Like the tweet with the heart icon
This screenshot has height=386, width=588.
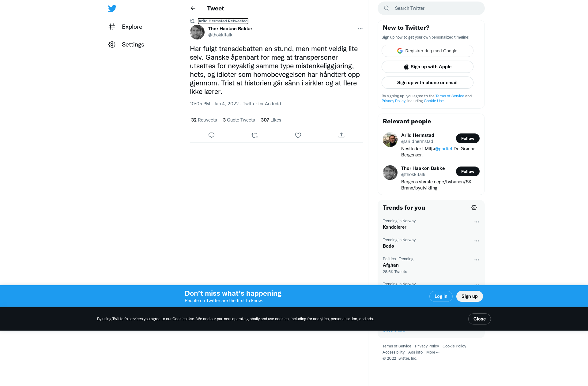(x=298, y=135)
